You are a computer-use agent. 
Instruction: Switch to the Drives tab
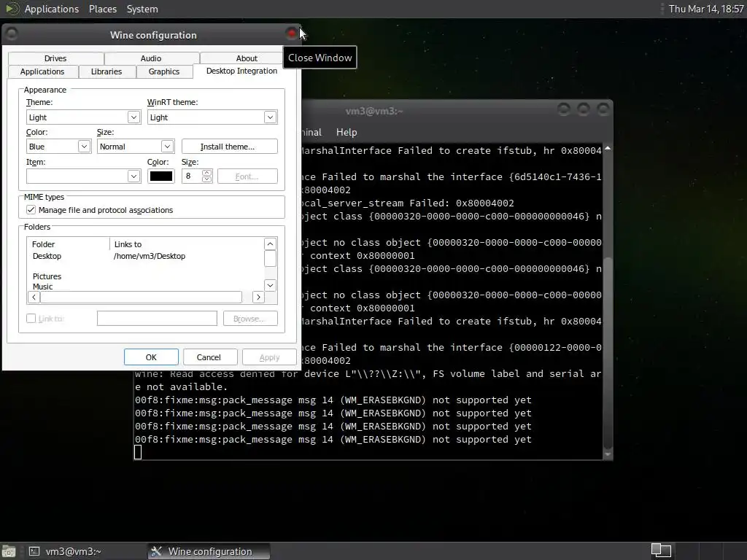55,58
